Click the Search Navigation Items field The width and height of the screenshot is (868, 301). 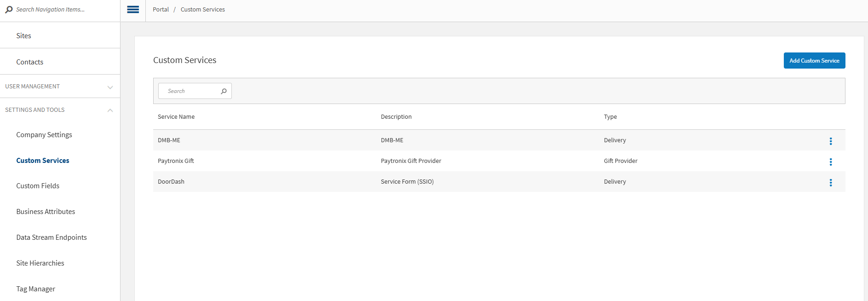(60, 10)
